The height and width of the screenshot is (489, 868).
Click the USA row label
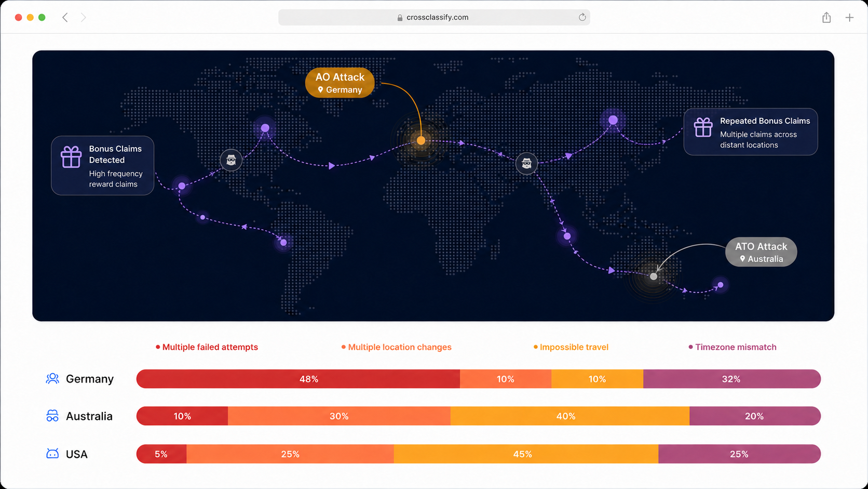click(77, 454)
